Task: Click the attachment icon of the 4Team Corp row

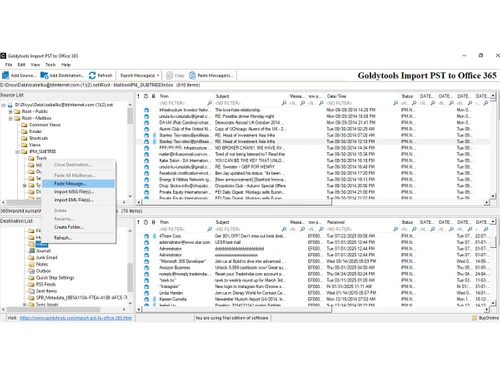Action: (154, 236)
